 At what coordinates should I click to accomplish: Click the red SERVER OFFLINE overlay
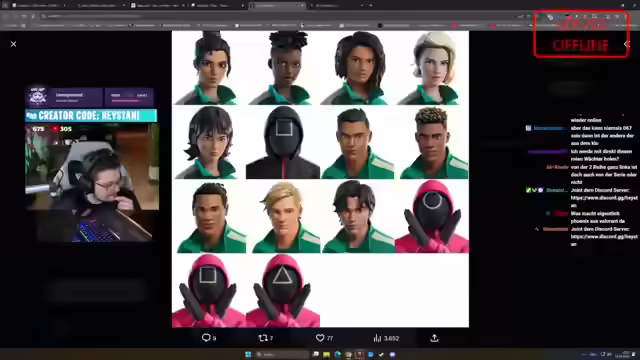(581, 34)
